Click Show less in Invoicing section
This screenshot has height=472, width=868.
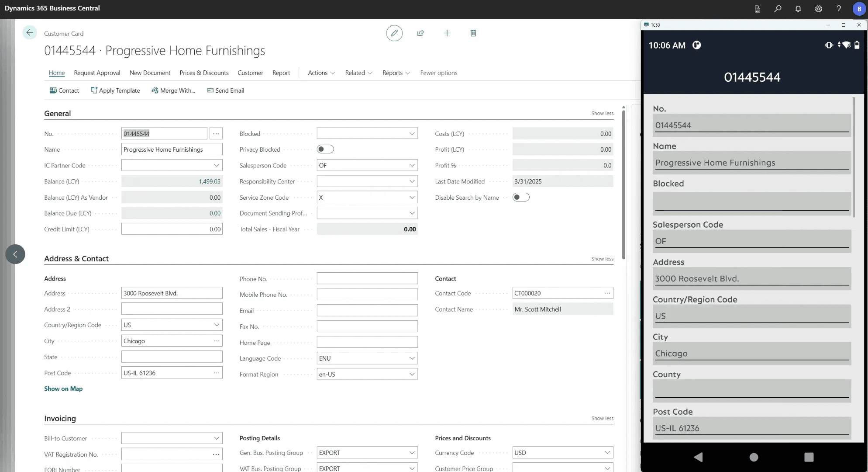pos(602,419)
